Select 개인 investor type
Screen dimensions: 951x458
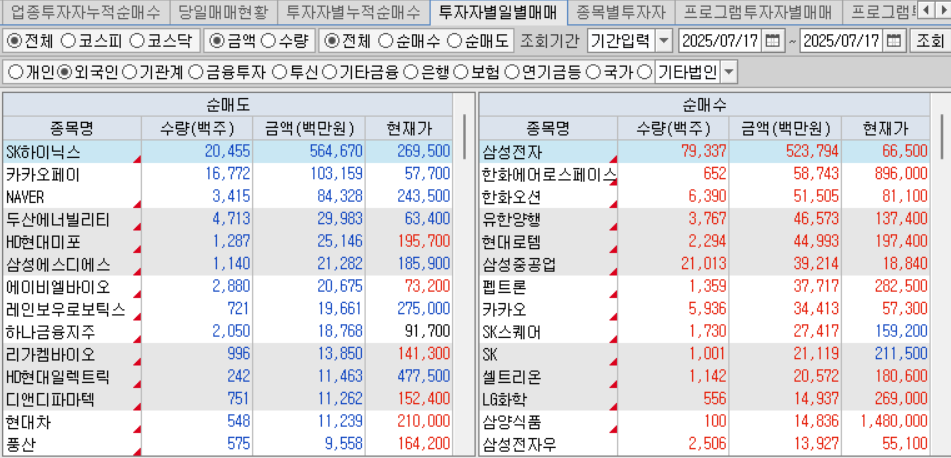click(16, 73)
